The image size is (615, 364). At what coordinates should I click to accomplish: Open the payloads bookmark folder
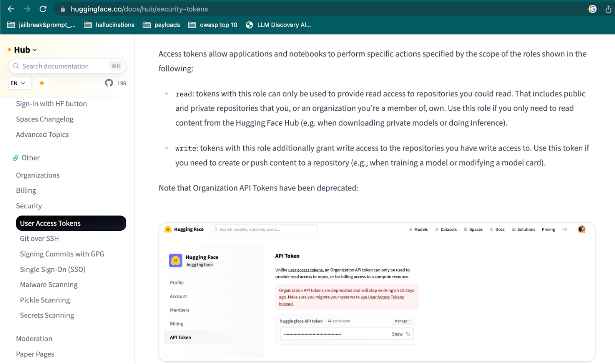(161, 25)
